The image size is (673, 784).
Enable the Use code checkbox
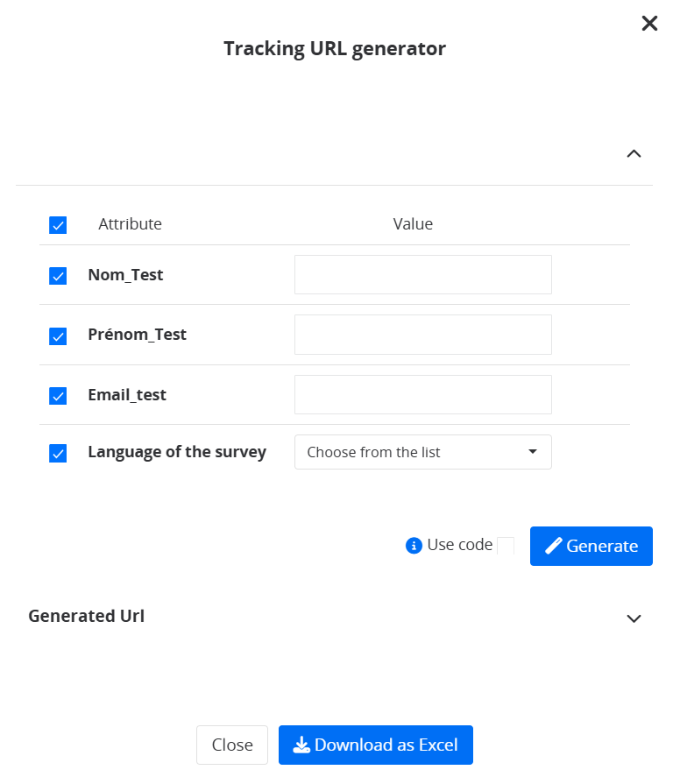[506, 546]
